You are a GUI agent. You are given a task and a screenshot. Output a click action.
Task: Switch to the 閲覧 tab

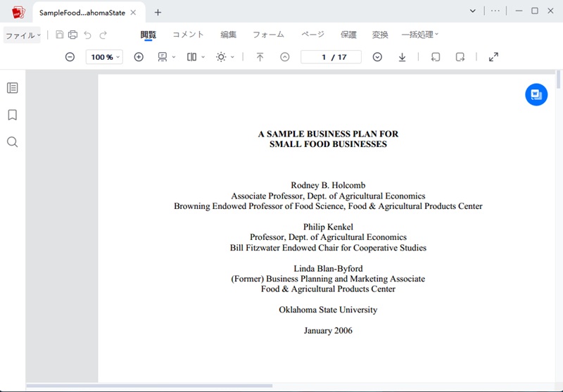[148, 34]
